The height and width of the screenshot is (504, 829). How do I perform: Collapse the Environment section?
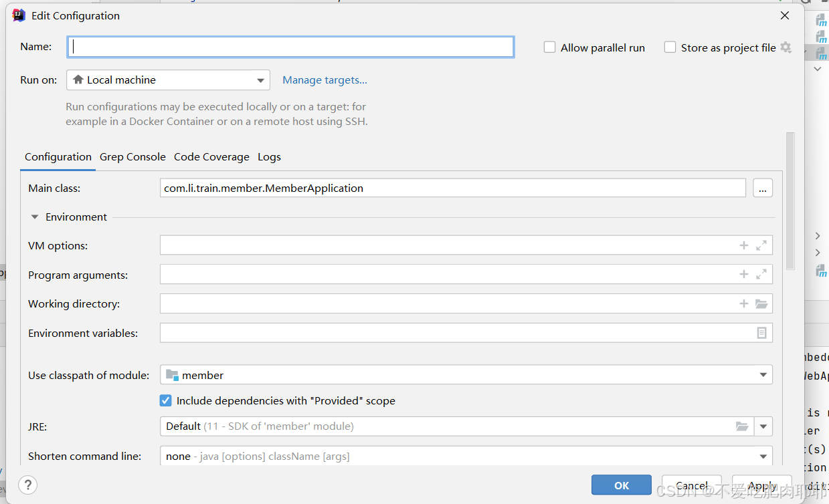pos(35,217)
